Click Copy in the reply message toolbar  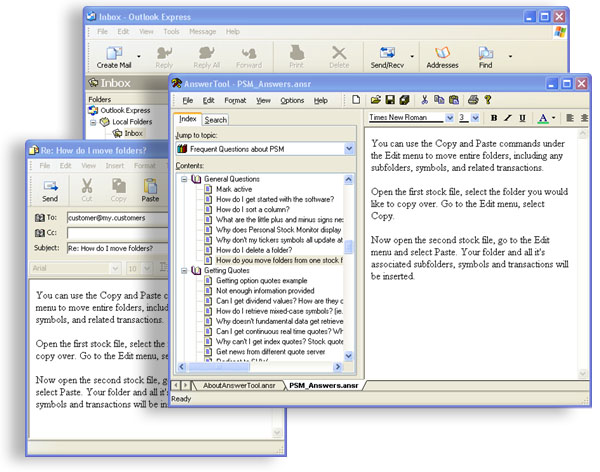point(119,191)
